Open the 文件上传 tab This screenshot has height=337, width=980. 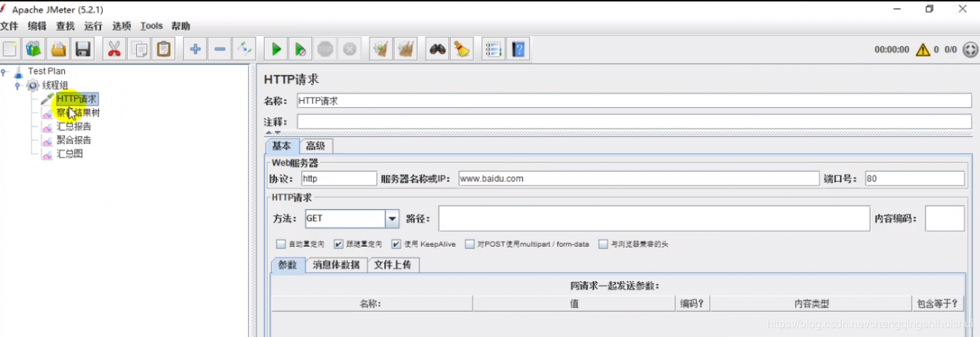click(394, 265)
